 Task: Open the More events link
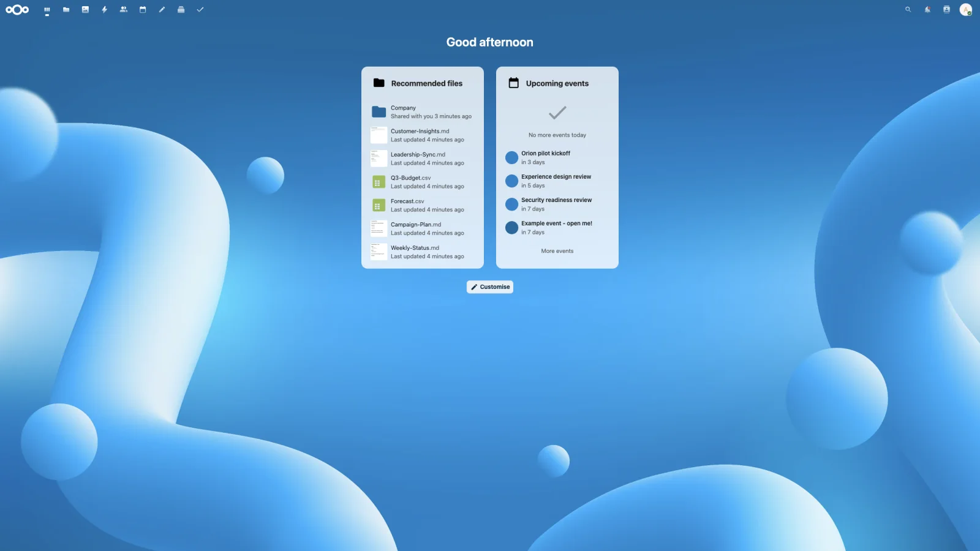(557, 251)
